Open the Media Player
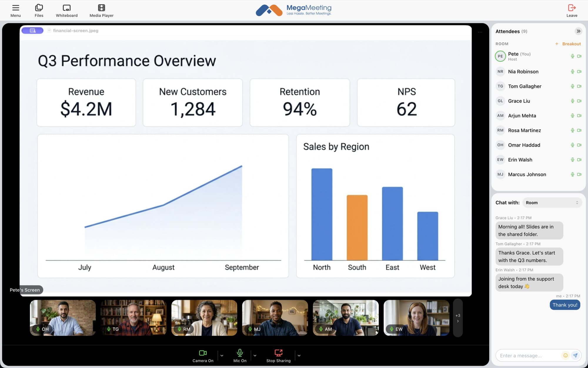The height and width of the screenshot is (368, 588). 101,11
